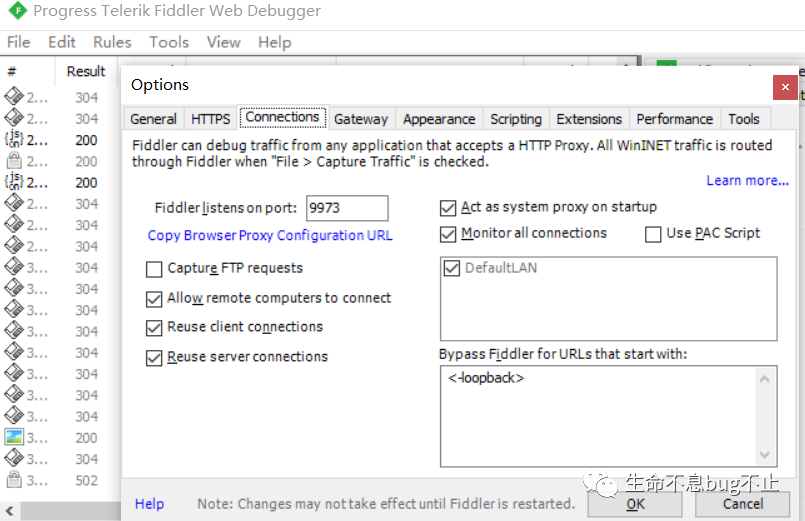805x521 pixels.
Task: Enable Capture FTP requests checkbox
Action: click(154, 269)
